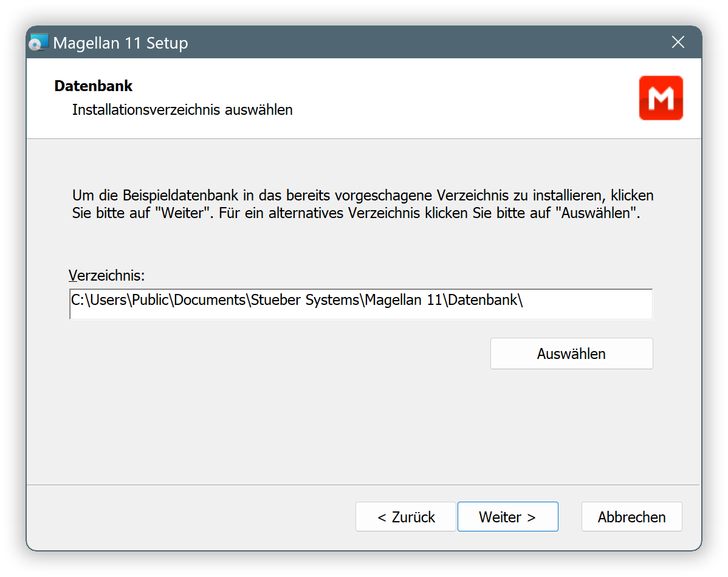728x577 pixels.
Task: Click the 'Installationsverzeichnis auswählen' subtitle
Action: 182,110
